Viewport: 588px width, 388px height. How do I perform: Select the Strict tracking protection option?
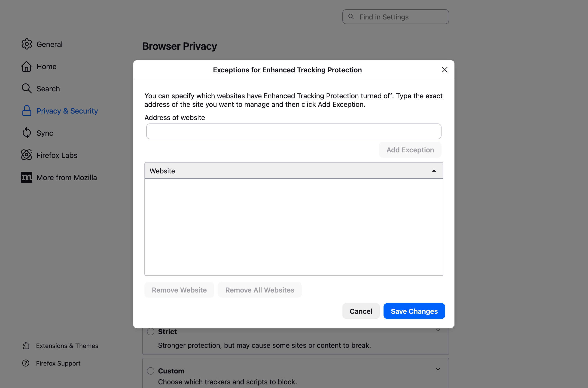(151, 332)
